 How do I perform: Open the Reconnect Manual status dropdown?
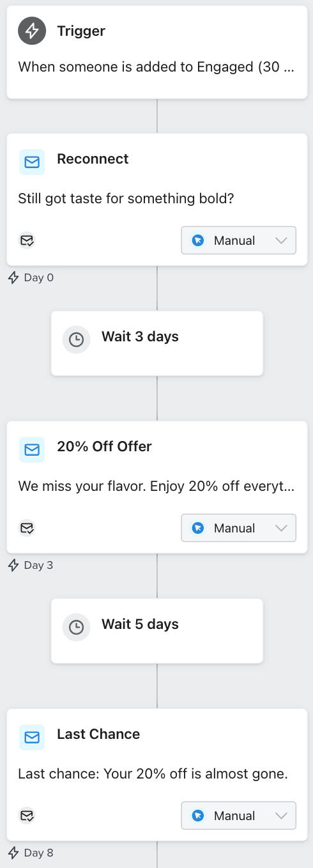[238, 240]
